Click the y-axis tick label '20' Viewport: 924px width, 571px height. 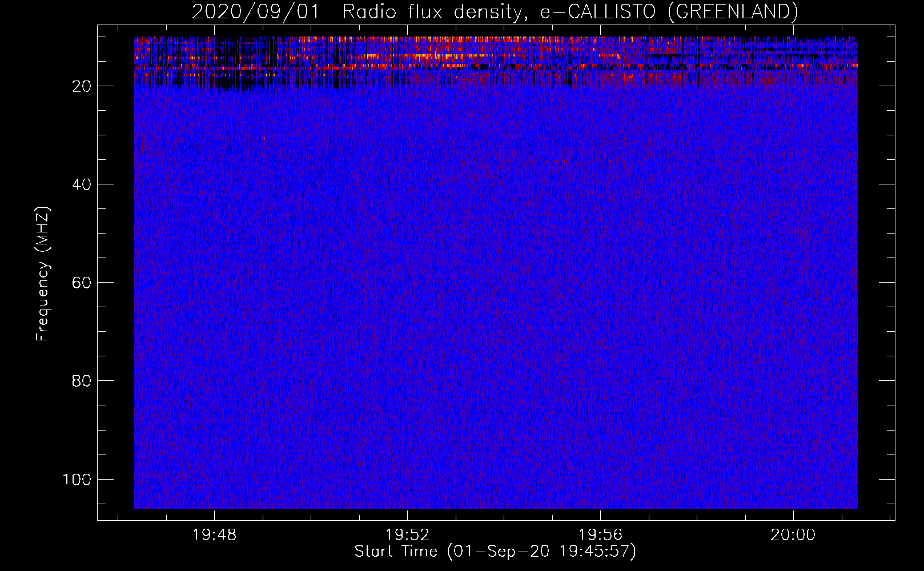click(x=82, y=86)
